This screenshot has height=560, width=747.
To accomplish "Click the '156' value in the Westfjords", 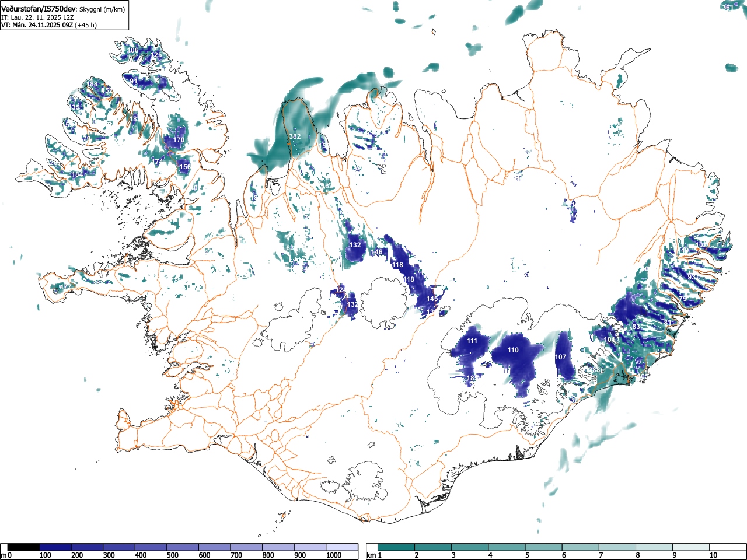I will (185, 167).
